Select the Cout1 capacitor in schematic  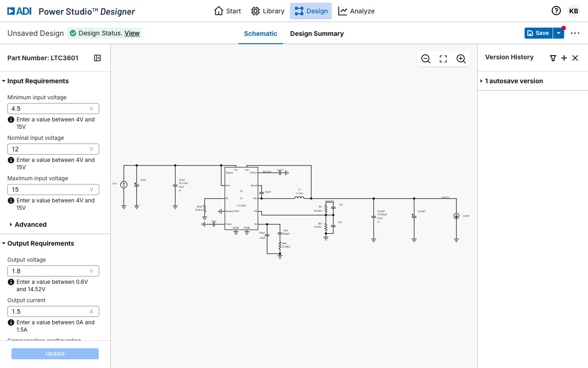(373, 217)
